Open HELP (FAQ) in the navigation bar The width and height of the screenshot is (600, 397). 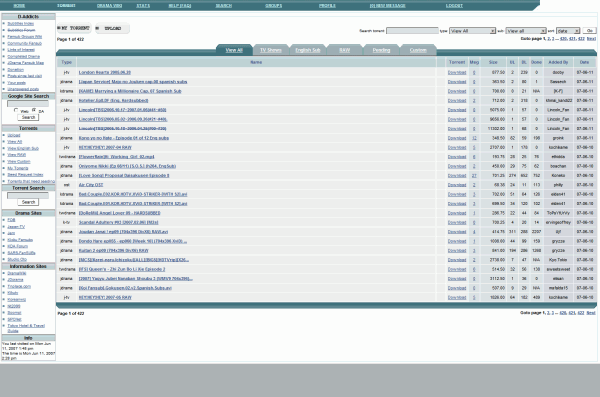point(180,6)
